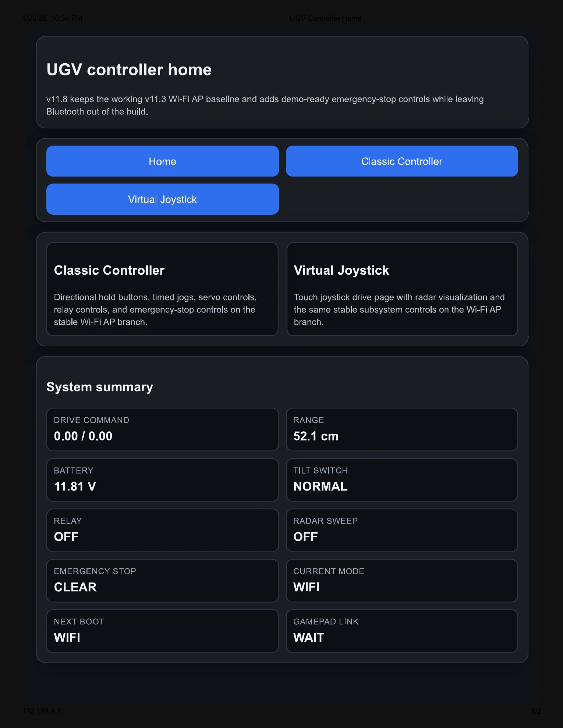This screenshot has height=728, width=563.
Task: Click the Home navigation button
Action: click(162, 161)
